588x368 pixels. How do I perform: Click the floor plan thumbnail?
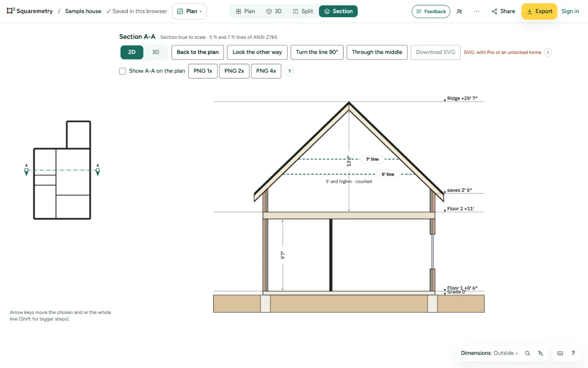62,170
